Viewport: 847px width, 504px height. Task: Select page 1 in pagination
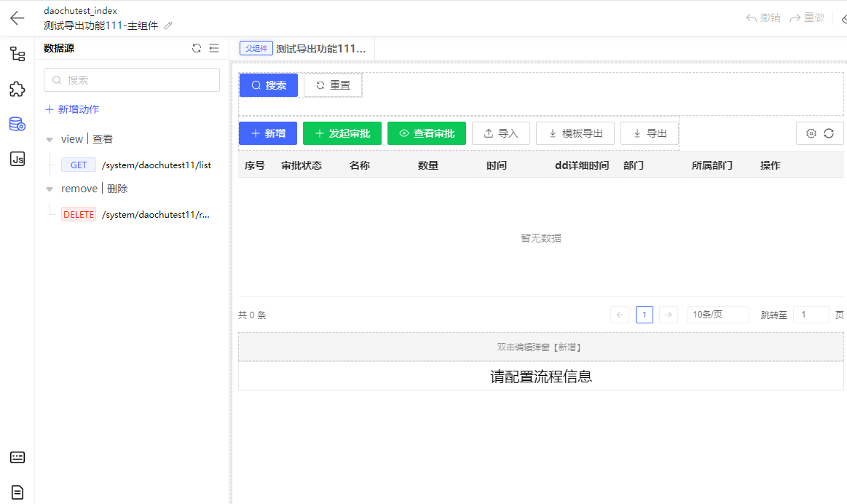[645, 315]
